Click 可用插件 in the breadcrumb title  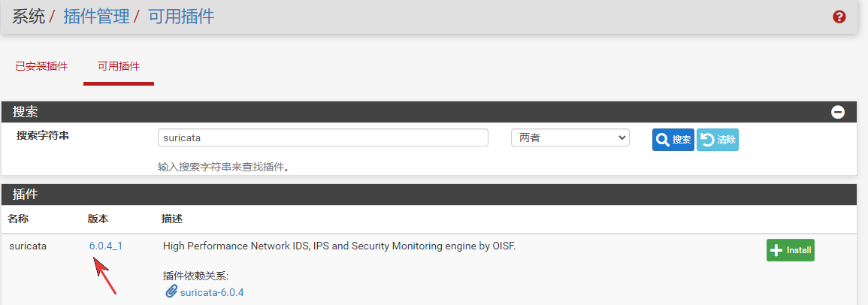(181, 17)
